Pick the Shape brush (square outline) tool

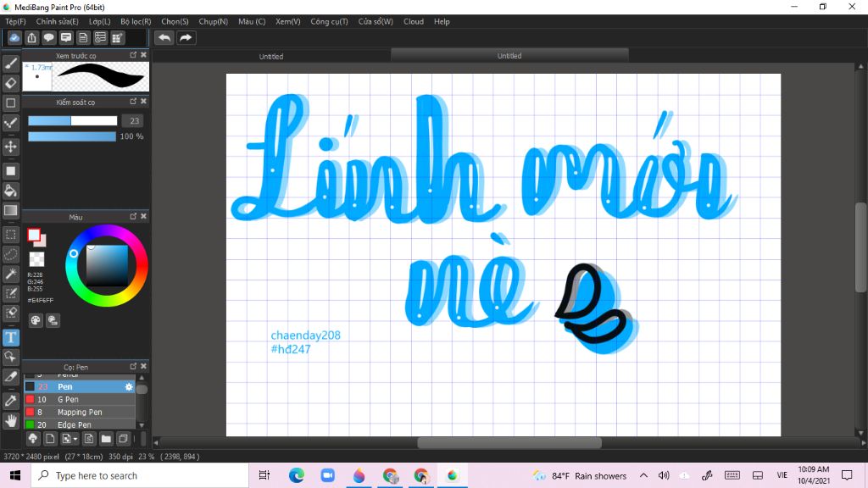click(10, 103)
